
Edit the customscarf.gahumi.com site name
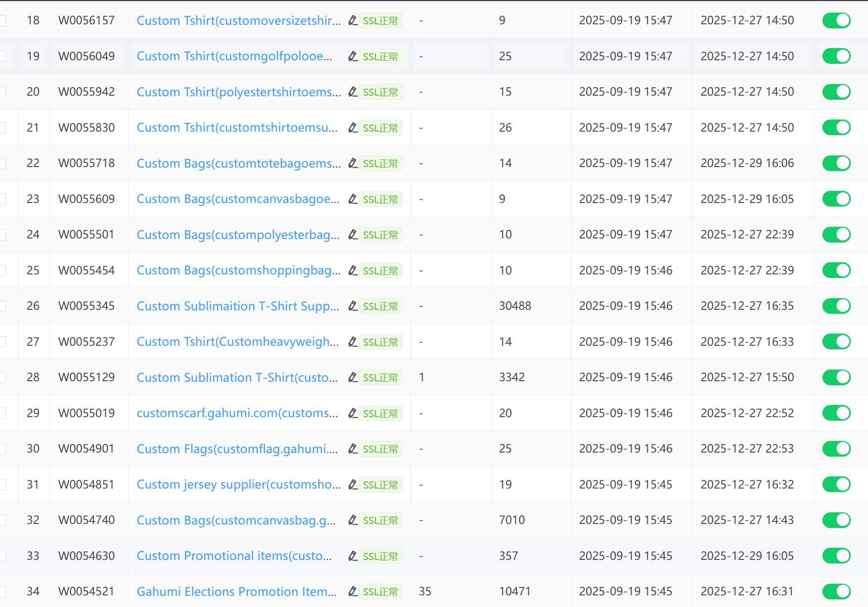tap(353, 414)
